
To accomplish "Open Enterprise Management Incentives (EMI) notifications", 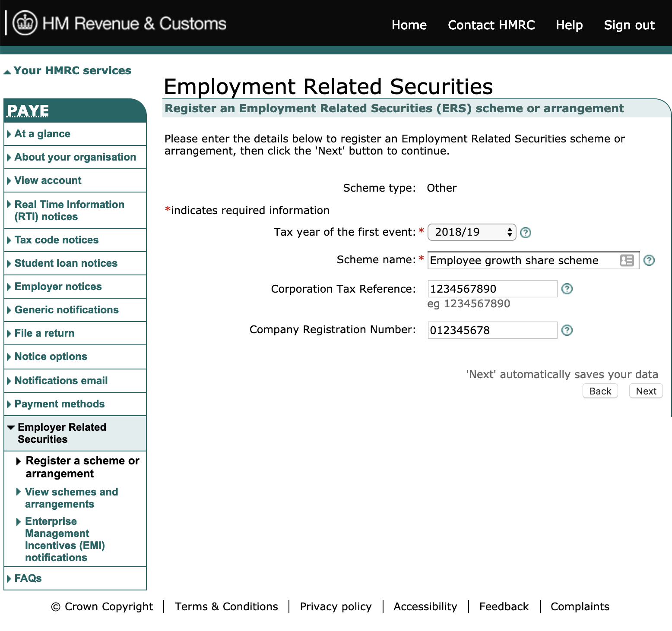I will pyautogui.click(x=65, y=540).
